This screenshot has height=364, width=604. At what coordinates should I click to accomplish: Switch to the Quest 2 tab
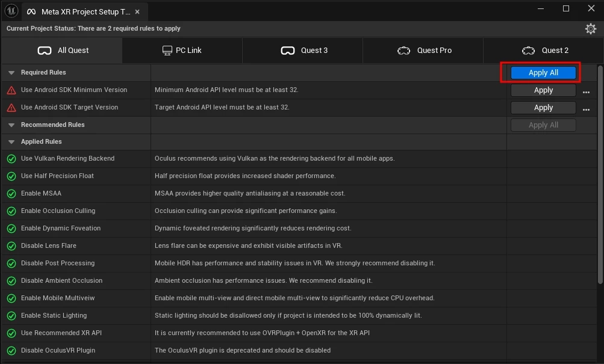click(544, 51)
